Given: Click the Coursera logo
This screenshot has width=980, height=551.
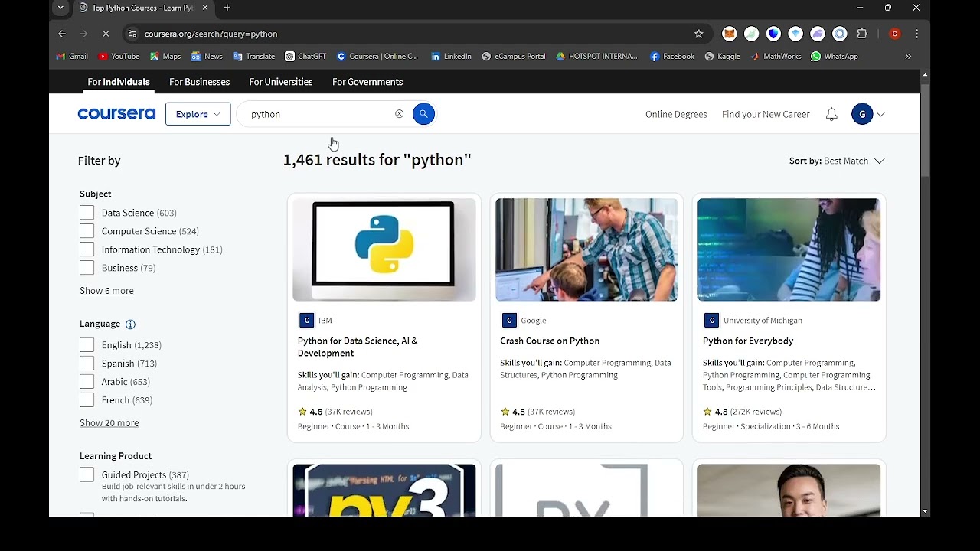Looking at the screenshot, I should (116, 114).
